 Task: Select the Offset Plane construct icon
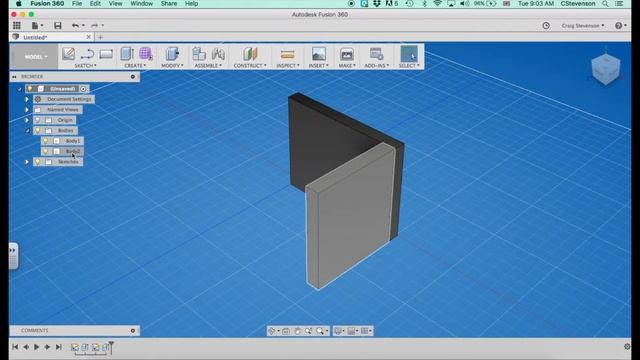250,54
